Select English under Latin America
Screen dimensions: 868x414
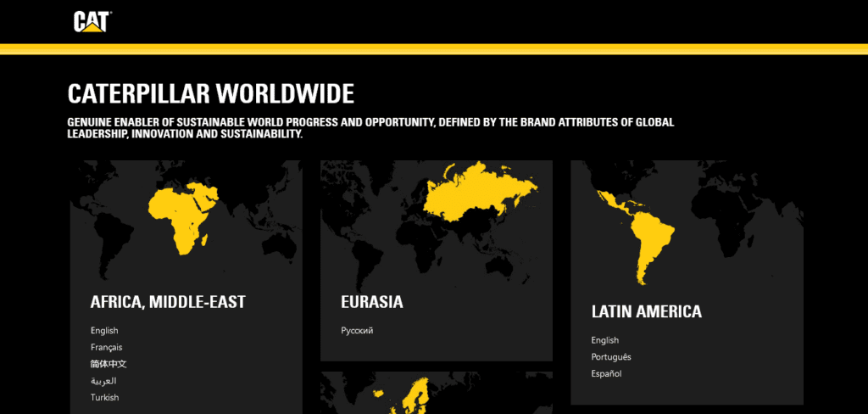(605, 340)
